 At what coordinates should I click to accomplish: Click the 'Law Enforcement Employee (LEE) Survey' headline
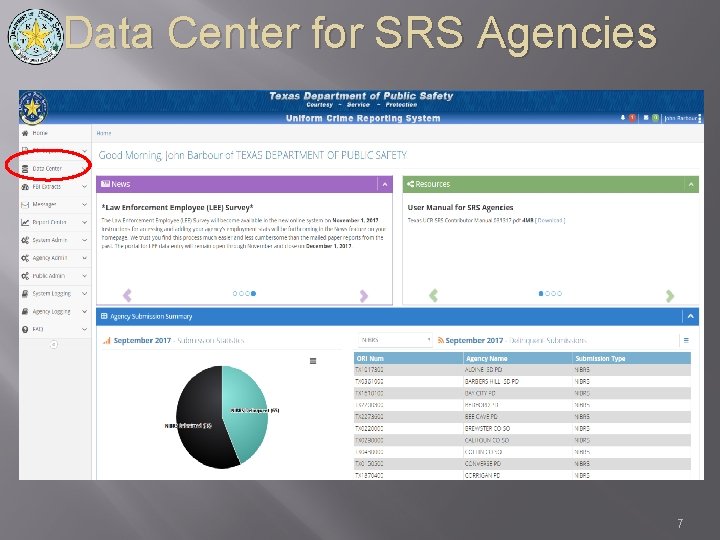[177, 208]
